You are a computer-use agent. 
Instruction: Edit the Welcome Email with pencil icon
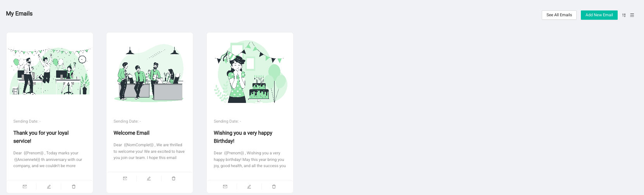[149, 178]
